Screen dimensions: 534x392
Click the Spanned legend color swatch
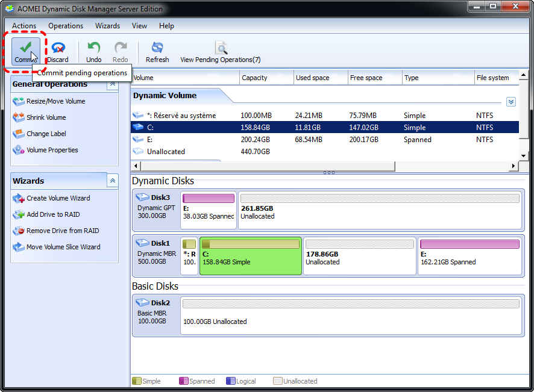(184, 381)
